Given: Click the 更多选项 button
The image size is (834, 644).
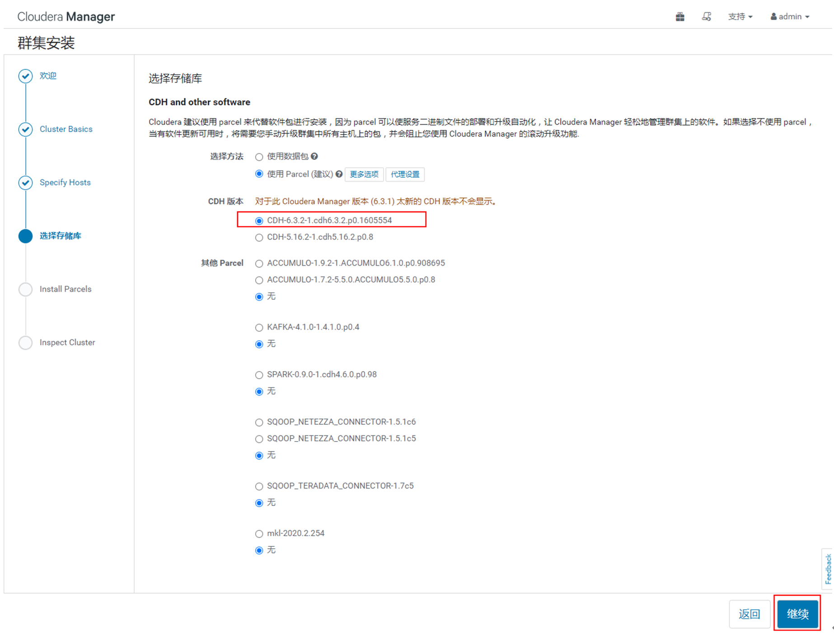Looking at the screenshot, I should point(364,174).
